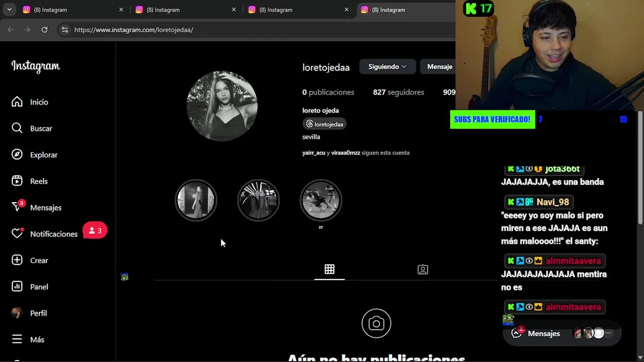
Task: Open Mensajes with 8 unread badge
Action: 36,208
